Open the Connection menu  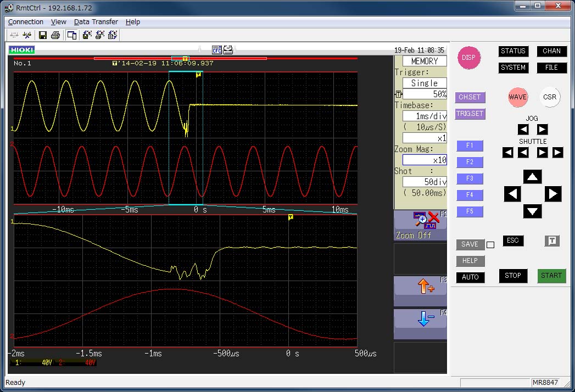26,22
